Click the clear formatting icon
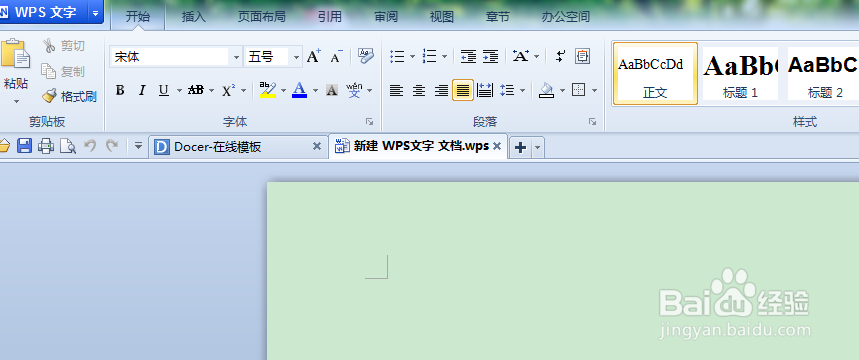This screenshot has width=859, height=360. pyautogui.click(x=365, y=55)
